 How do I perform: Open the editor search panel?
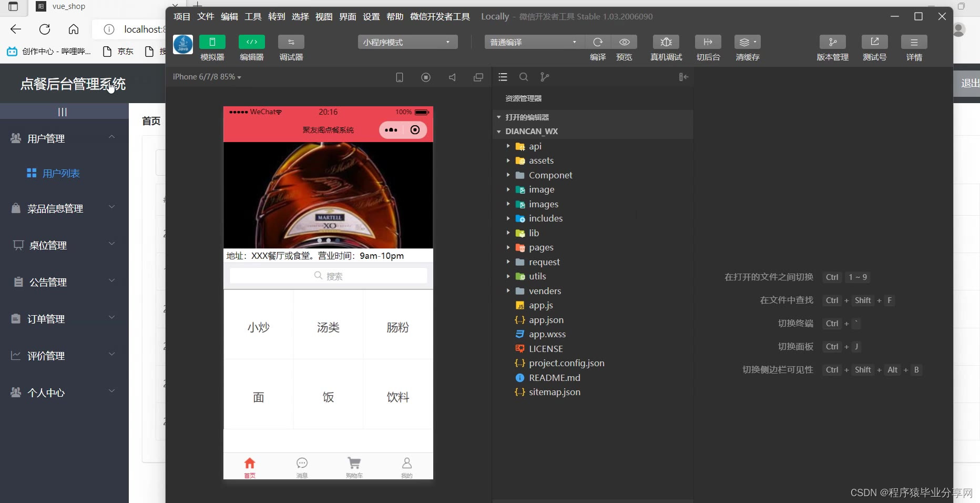coord(524,77)
